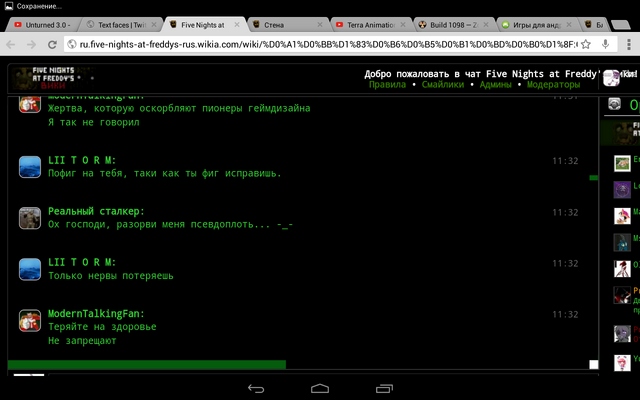Image resolution: width=640 pixels, height=400 pixels.
Task: Tap the Android home button
Action: pos(320,389)
